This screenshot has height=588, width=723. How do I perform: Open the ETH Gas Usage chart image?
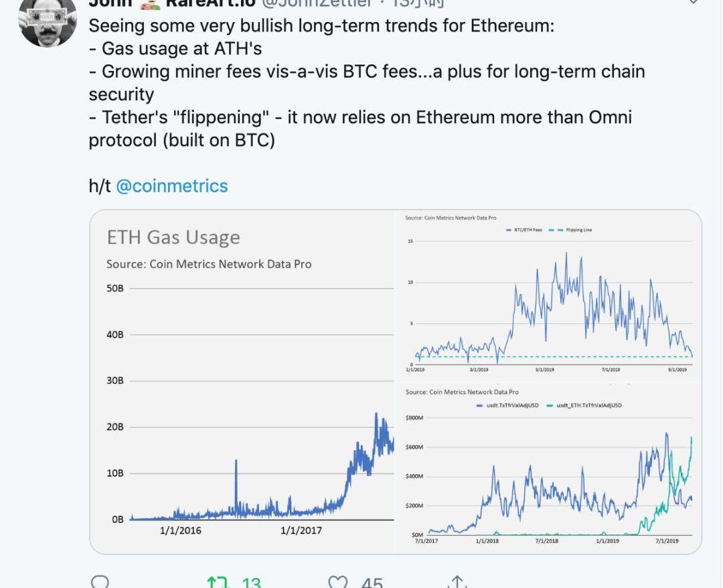[242, 382]
